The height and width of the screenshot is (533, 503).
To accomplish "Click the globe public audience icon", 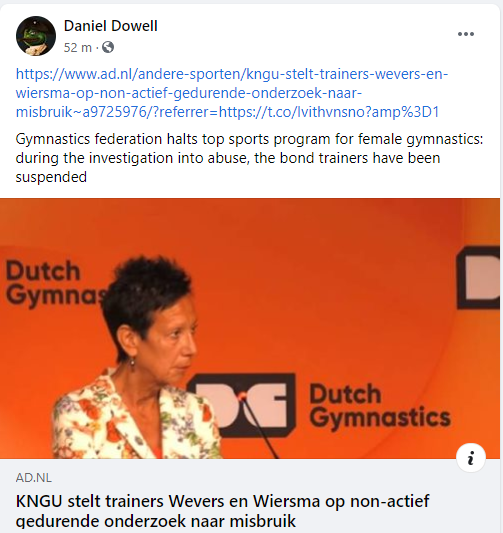I will pyautogui.click(x=108, y=47).
